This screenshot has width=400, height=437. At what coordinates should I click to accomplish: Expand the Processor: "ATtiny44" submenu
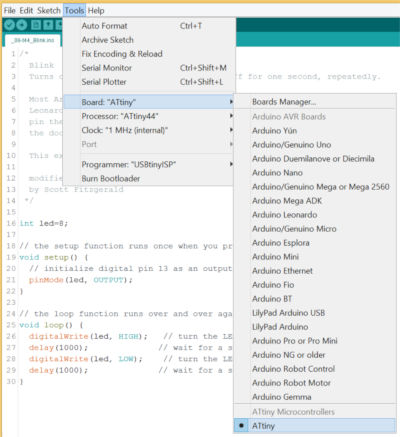pos(149,116)
